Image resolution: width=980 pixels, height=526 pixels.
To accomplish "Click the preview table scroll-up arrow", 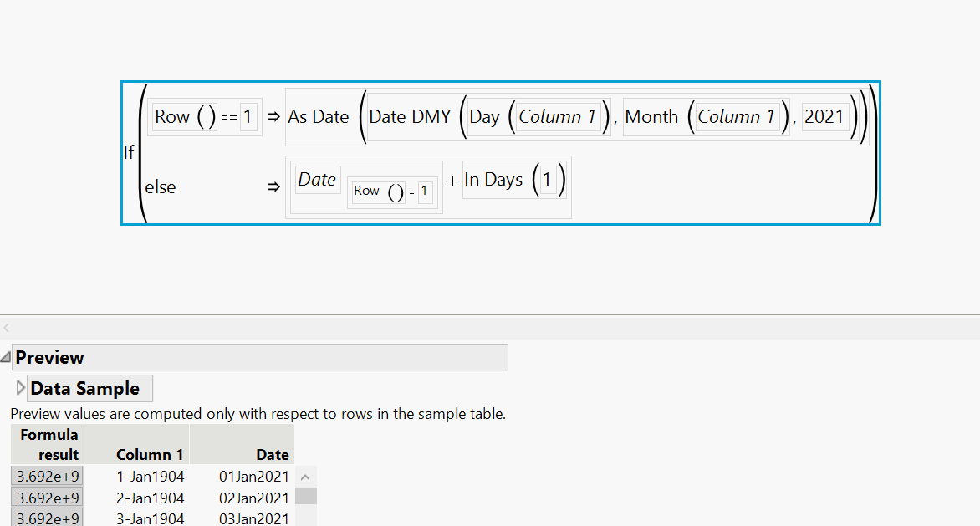I will 305,477.
